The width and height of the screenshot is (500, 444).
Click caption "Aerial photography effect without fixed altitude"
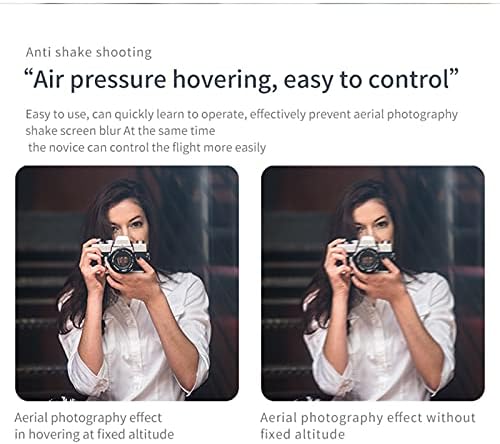click(x=368, y=426)
